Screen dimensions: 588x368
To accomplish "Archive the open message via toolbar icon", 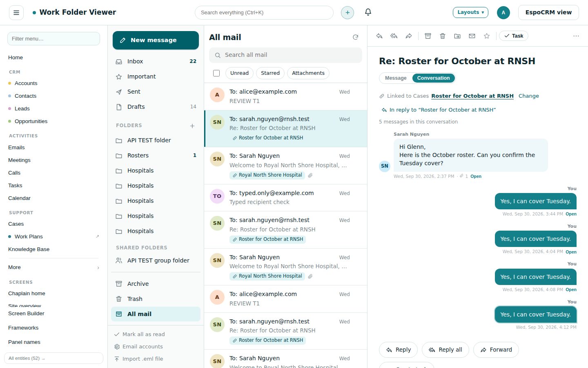I will point(428,36).
